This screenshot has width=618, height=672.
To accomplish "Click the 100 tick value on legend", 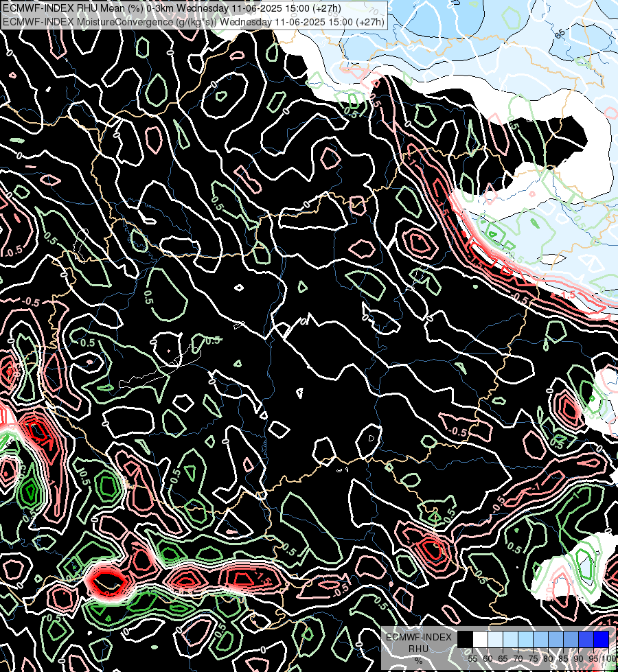I will [609, 659].
